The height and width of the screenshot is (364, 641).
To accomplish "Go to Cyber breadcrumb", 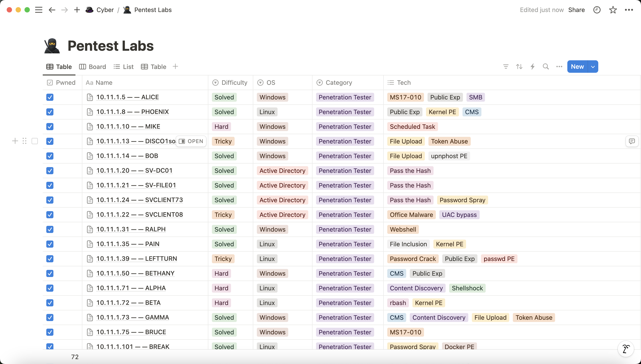I will (x=105, y=10).
